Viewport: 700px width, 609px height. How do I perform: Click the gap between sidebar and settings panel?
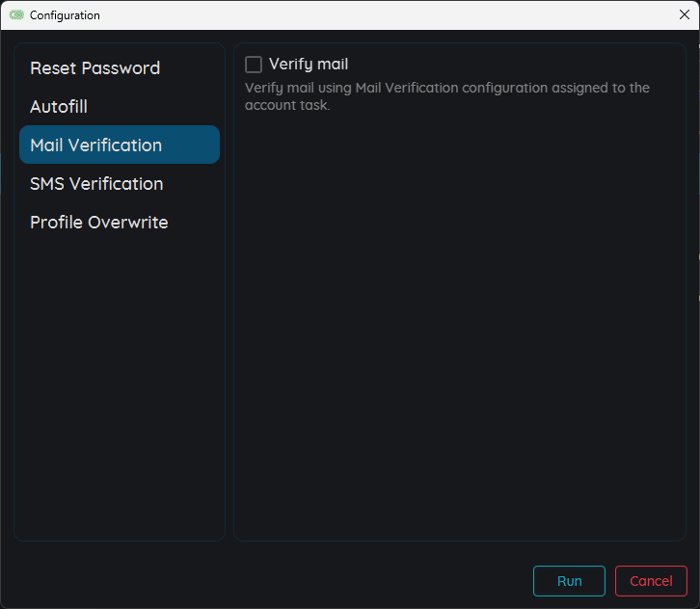tap(229, 289)
